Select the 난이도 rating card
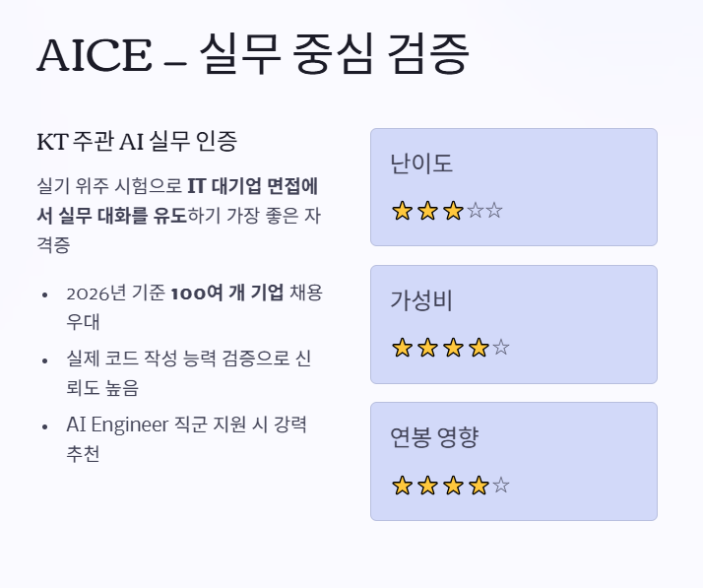The width and height of the screenshot is (703, 588). pyautogui.click(x=514, y=187)
